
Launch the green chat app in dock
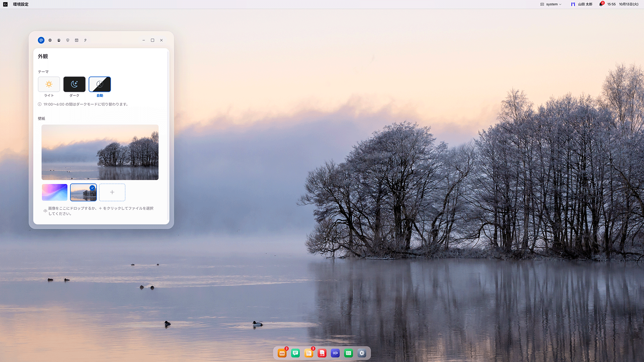pos(296,353)
